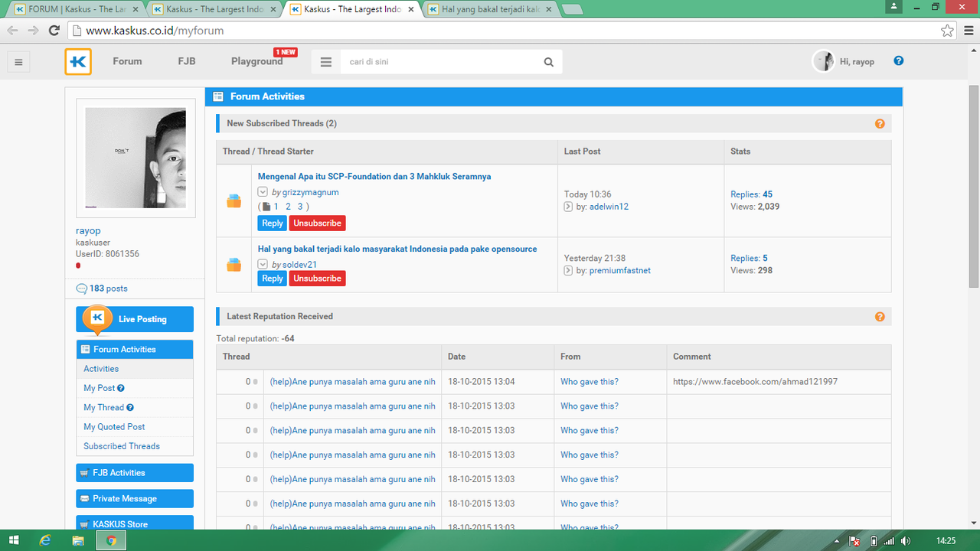
Task: Open Hal yang bakal terjadi thread link
Action: click(x=397, y=249)
